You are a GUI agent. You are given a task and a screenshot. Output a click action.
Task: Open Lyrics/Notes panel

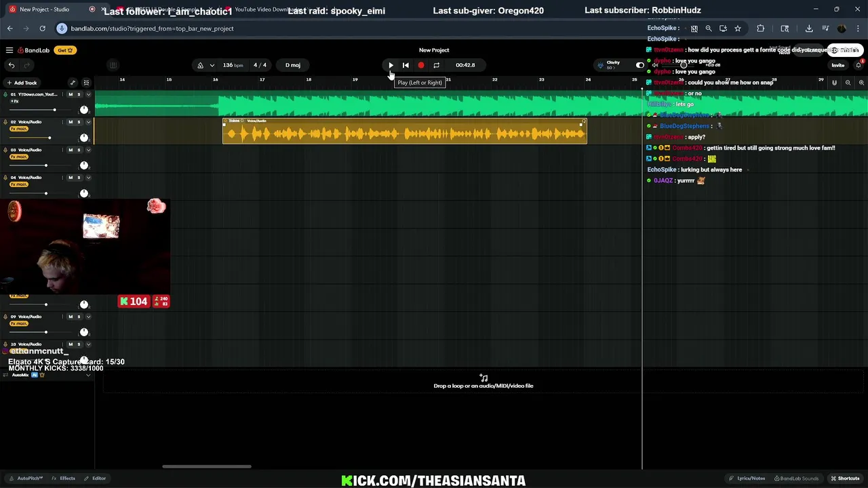pyautogui.click(x=747, y=479)
